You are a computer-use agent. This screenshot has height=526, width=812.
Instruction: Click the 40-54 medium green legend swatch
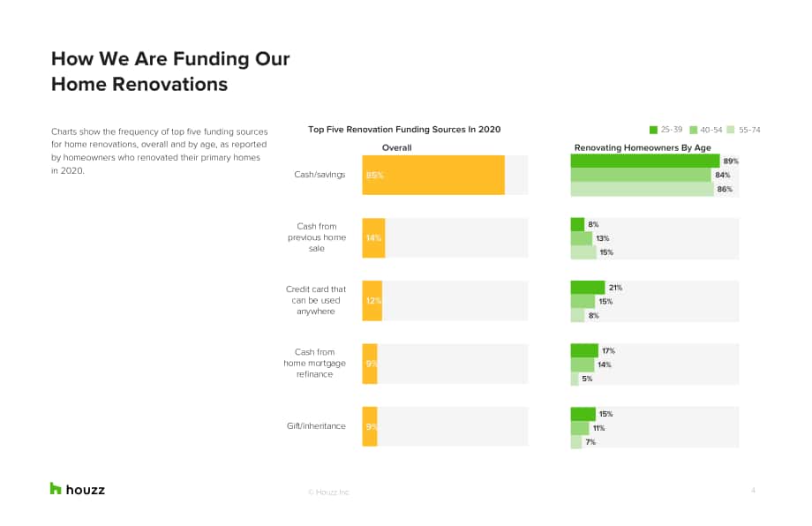[694, 130]
